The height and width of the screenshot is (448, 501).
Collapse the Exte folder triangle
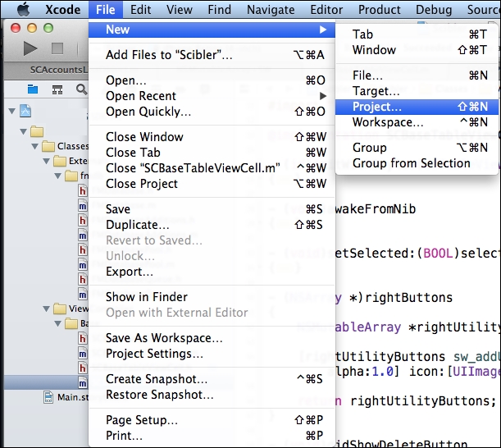[47, 161]
